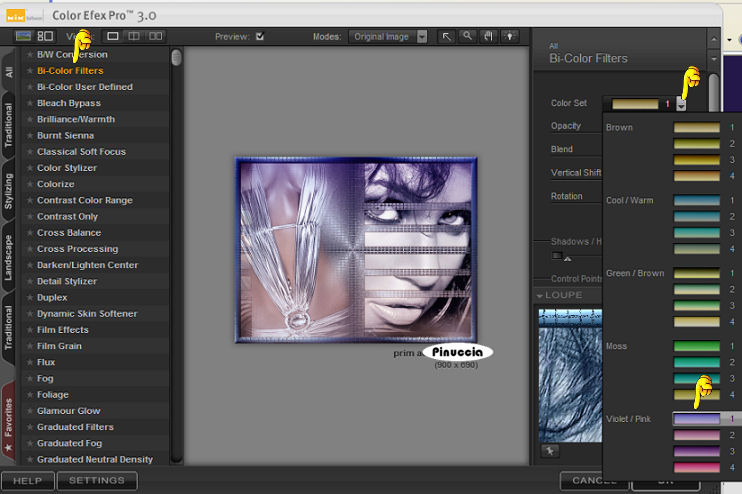Switch to the image preview display icon
This screenshot has width=742, height=494.
point(23,36)
